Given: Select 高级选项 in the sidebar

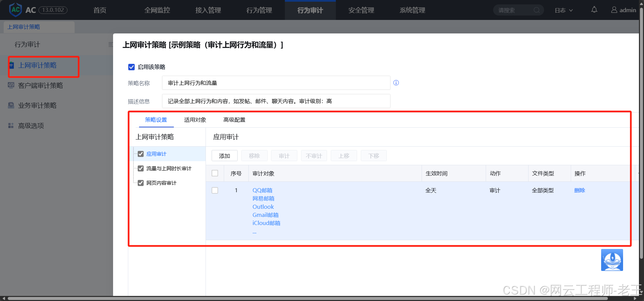Looking at the screenshot, I should (31, 126).
